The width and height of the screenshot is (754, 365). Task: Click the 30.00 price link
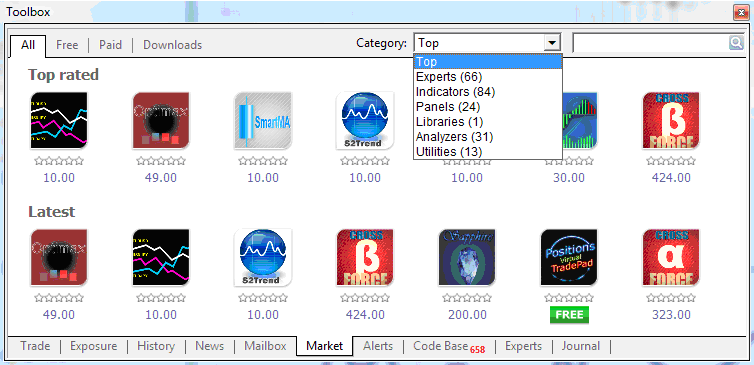pyautogui.click(x=569, y=178)
